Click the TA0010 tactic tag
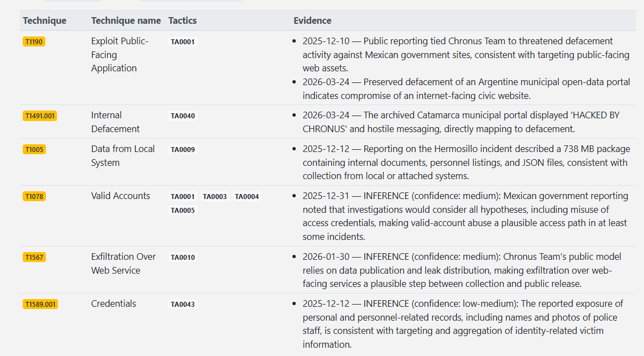This screenshot has width=644, height=356. [x=182, y=258]
